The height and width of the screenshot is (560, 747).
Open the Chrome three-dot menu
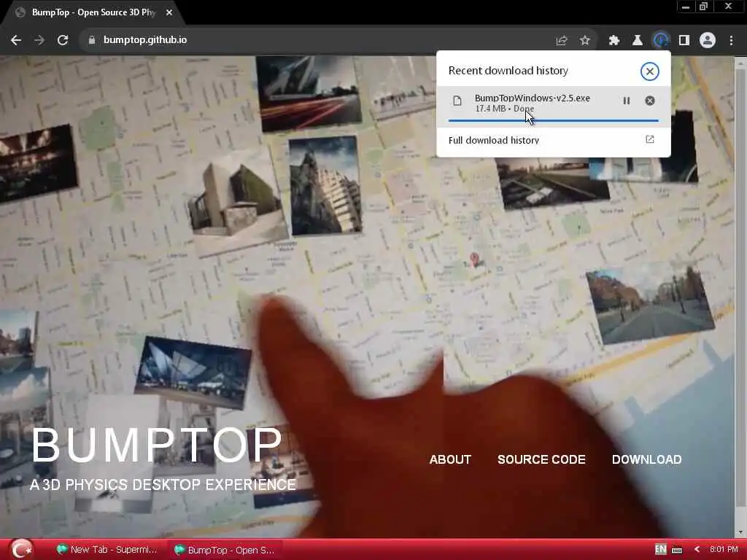point(731,41)
